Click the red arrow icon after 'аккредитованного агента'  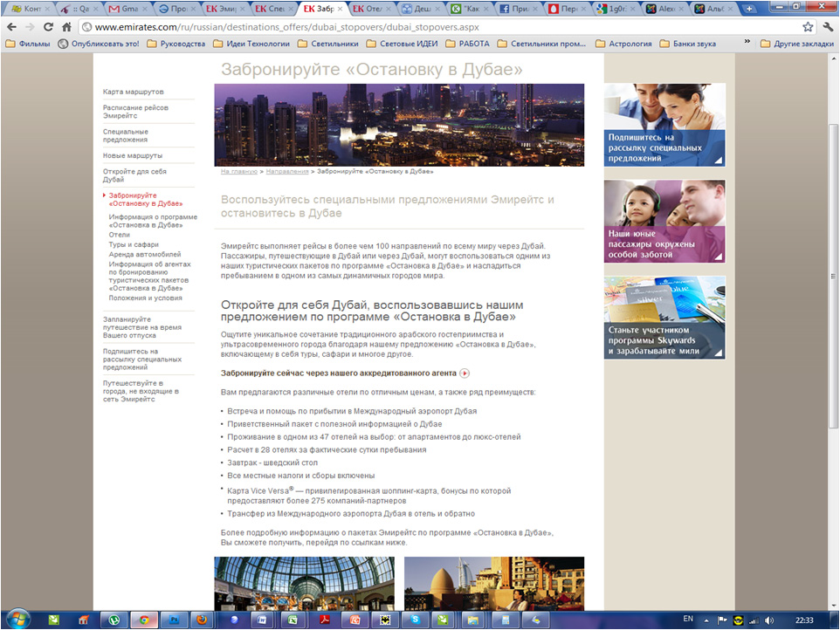(465, 373)
